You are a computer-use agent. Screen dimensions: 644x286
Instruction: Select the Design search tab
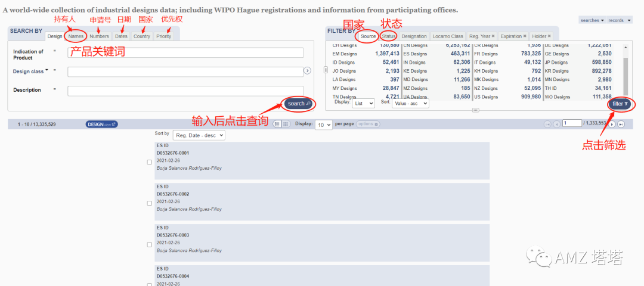click(55, 36)
